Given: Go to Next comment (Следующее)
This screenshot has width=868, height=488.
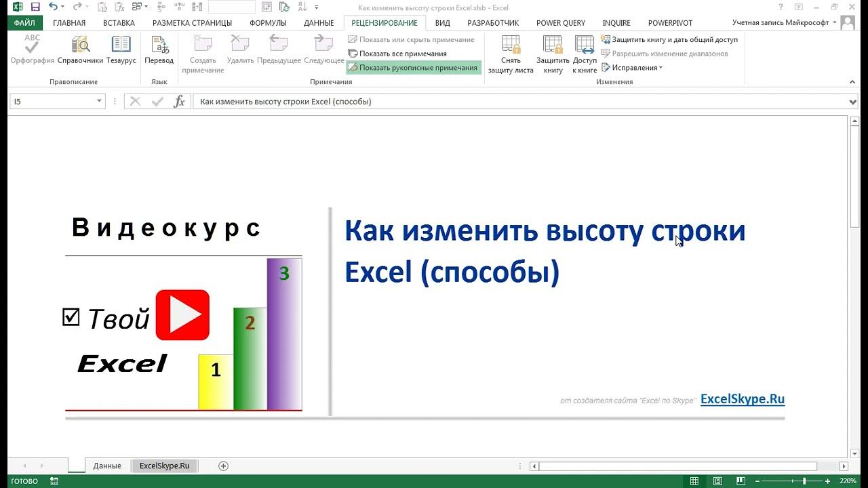Looking at the screenshot, I should pos(324,50).
